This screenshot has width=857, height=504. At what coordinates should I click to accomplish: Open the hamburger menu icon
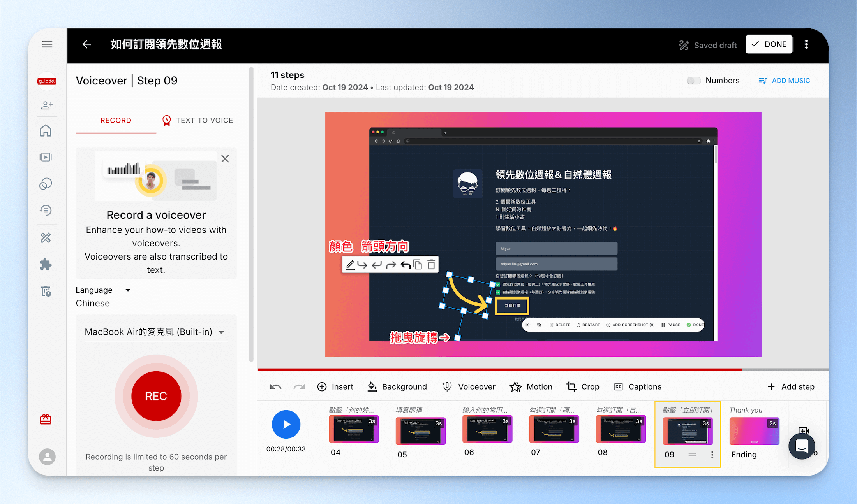[x=47, y=44]
